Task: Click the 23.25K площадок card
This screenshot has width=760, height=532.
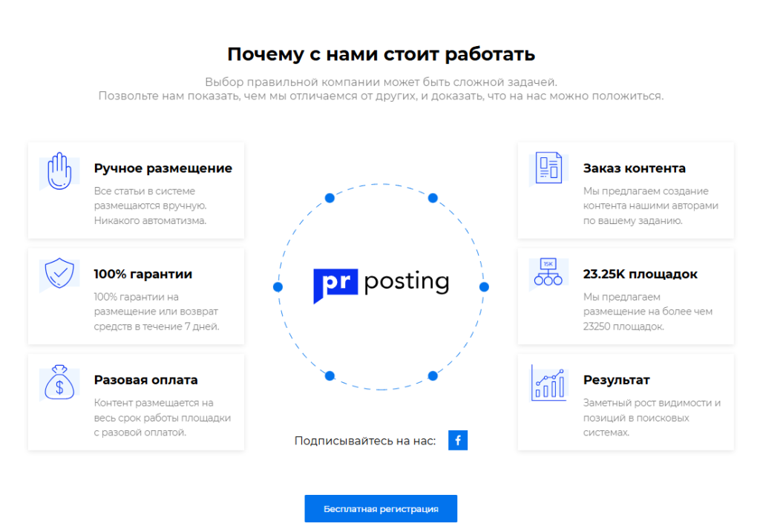Action: pos(626,296)
